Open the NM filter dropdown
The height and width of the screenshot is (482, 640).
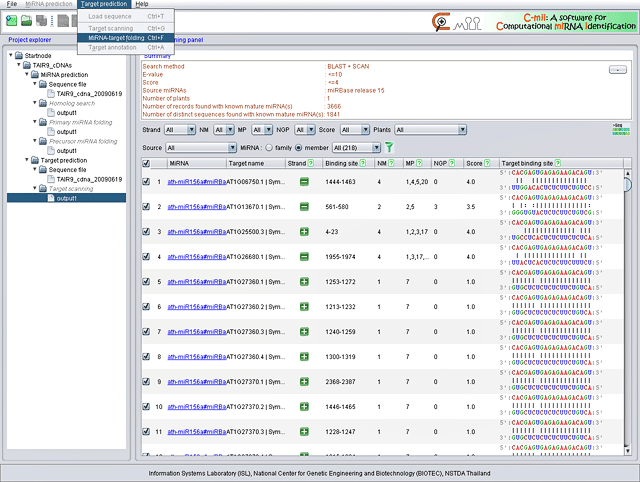click(224, 130)
